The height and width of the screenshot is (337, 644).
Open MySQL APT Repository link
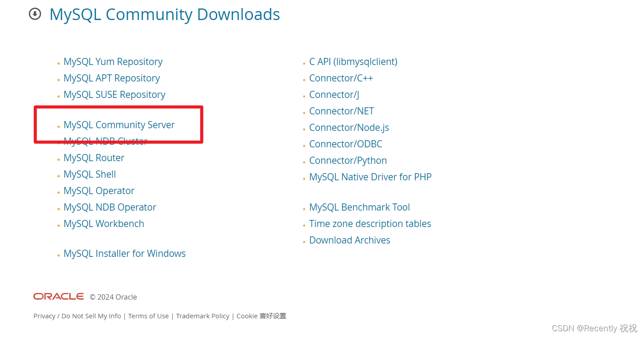coord(112,78)
